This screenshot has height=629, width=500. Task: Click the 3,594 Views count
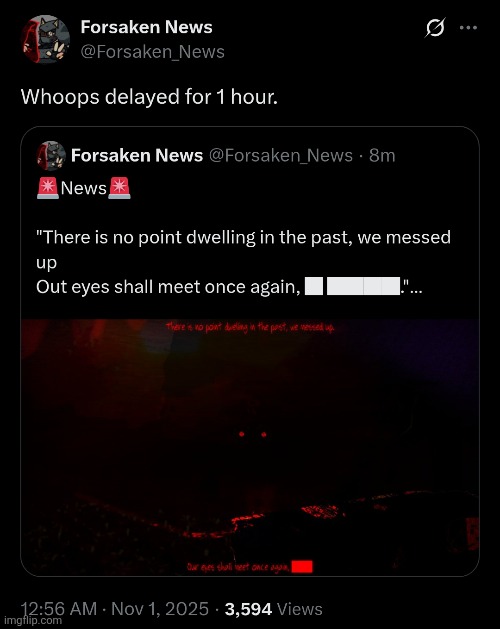pos(273,609)
